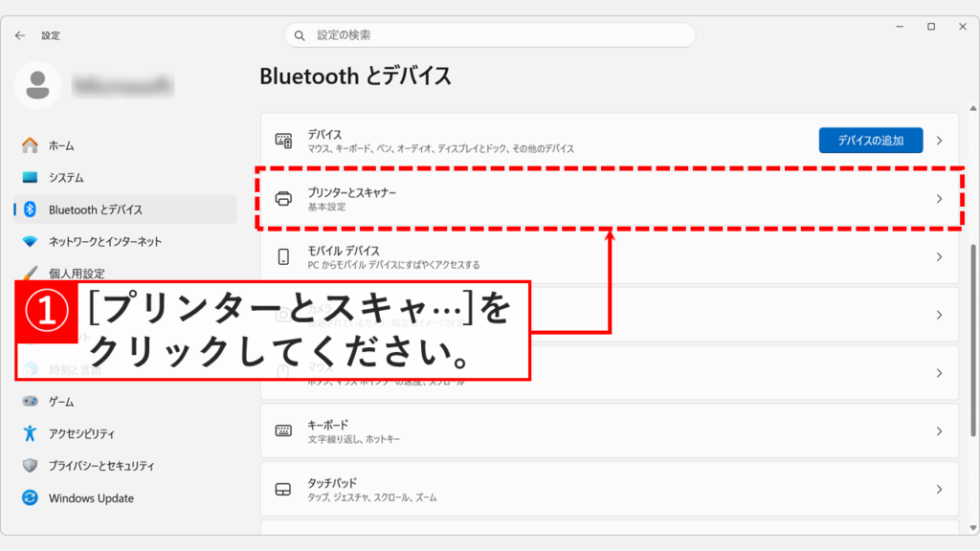980x551 pixels.
Task: Click the Home house icon
Action: (x=30, y=145)
